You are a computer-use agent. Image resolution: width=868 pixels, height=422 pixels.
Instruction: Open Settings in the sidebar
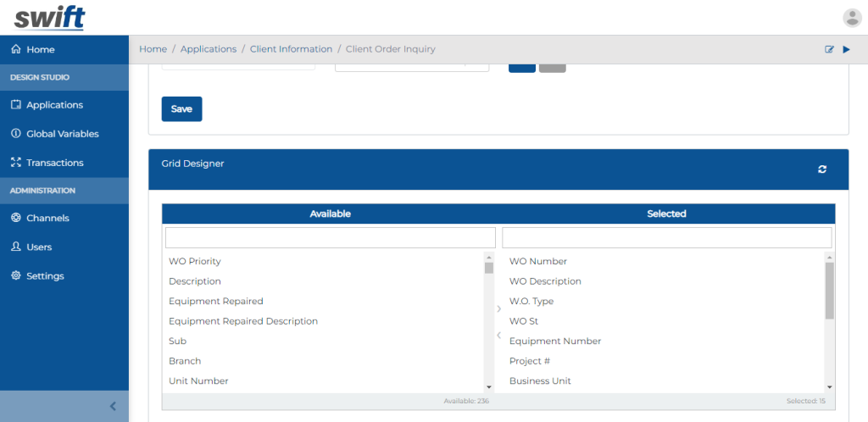(x=45, y=275)
